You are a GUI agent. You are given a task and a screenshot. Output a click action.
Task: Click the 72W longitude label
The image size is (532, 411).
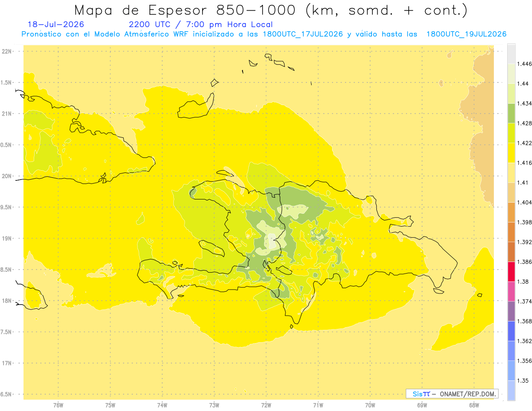coord(266,405)
